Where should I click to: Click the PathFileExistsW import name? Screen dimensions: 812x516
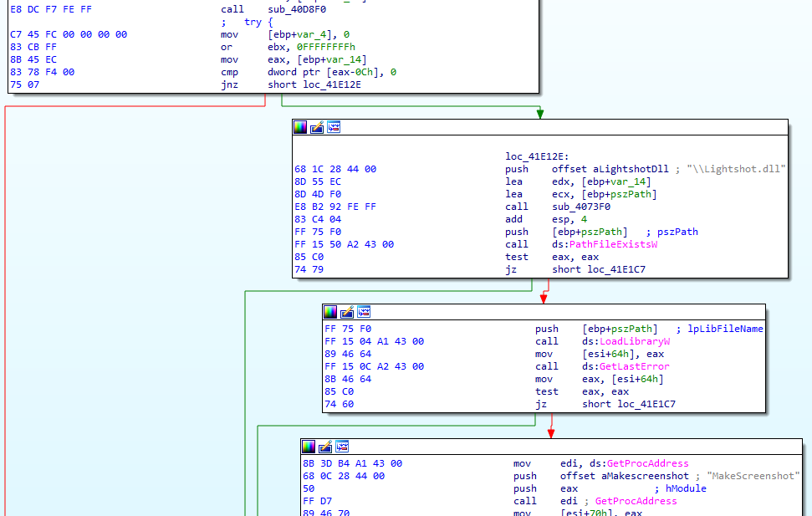point(613,244)
